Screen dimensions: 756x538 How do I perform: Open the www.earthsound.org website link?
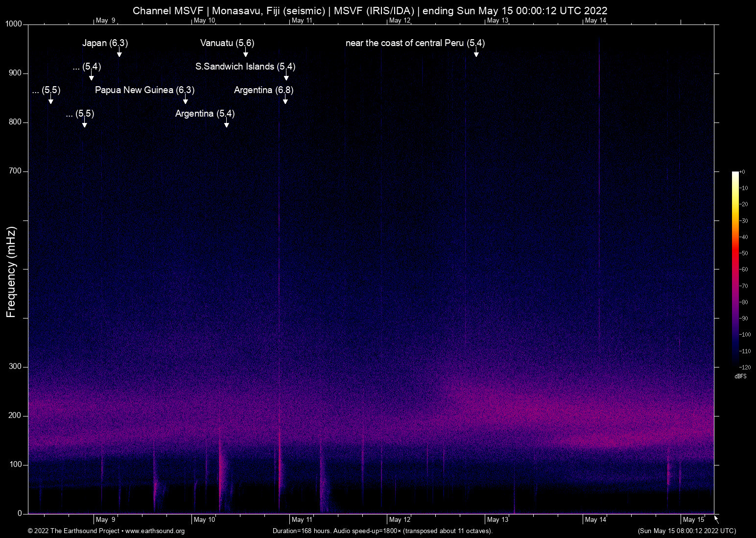coord(155,531)
